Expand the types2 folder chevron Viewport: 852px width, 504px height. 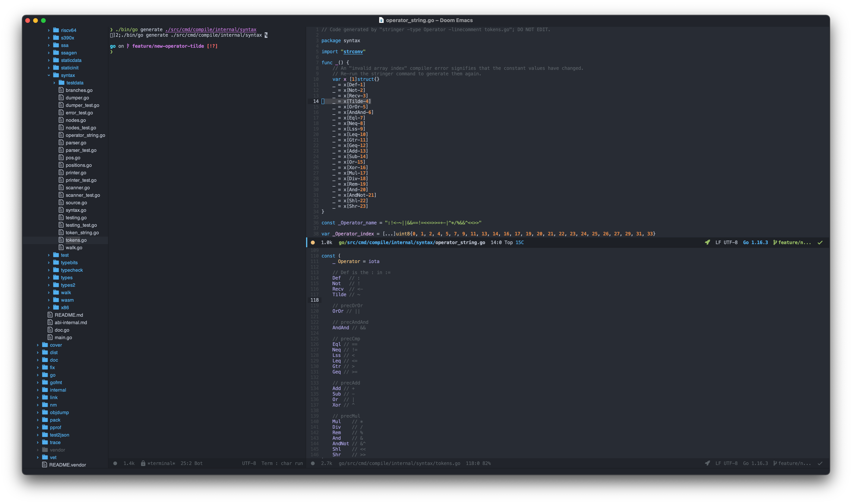coord(49,285)
